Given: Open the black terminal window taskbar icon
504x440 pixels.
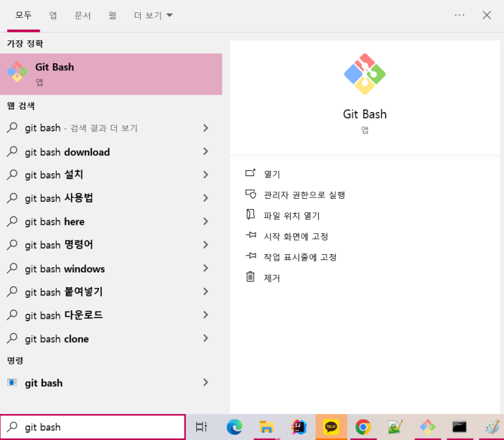Looking at the screenshot, I should (459, 427).
